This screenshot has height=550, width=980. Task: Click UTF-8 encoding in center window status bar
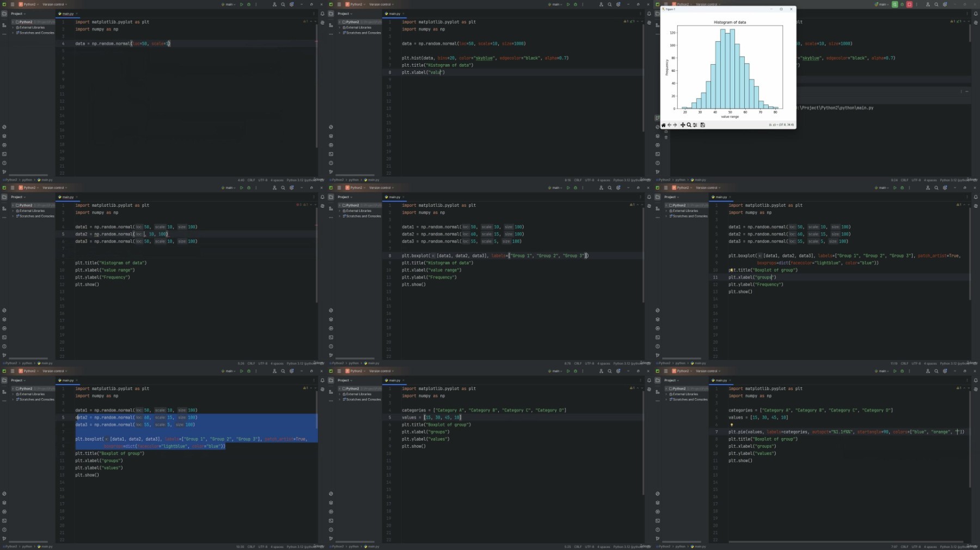pos(590,363)
